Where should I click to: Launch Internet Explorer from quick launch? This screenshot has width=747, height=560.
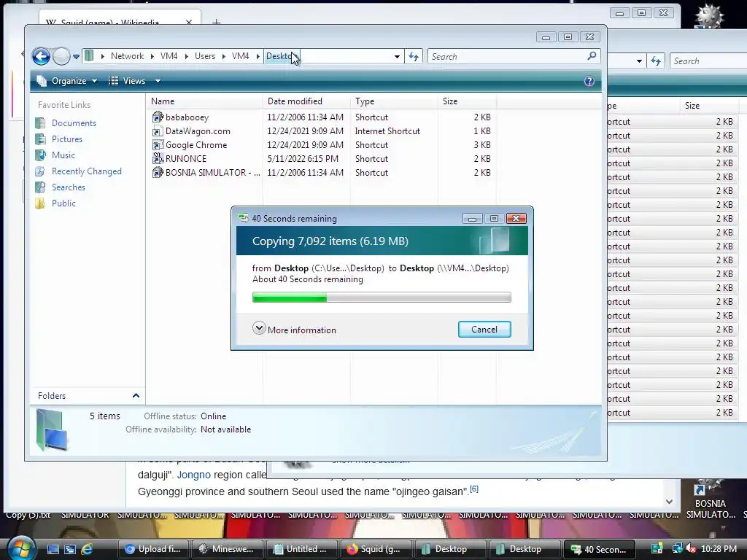[x=88, y=549]
